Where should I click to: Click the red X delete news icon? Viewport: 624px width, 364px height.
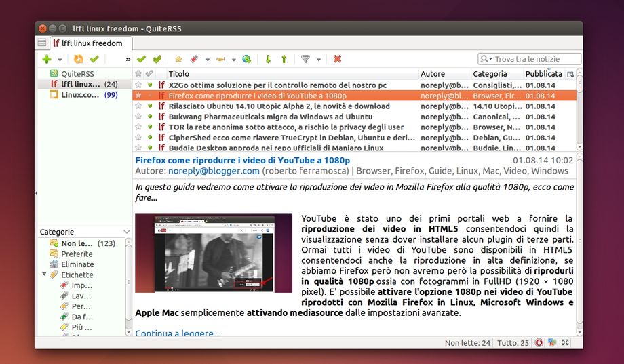[x=337, y=60]
